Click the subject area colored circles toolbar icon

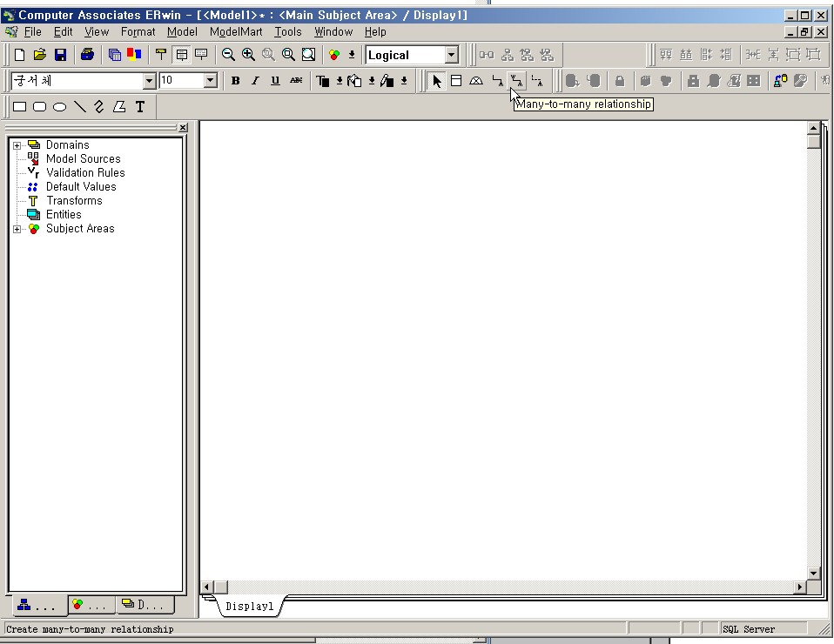pos(334,55)
